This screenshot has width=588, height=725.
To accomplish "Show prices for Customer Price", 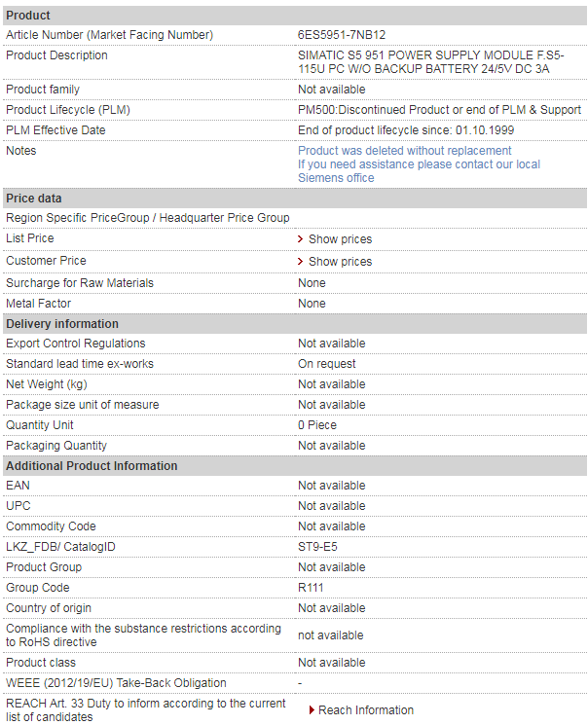I will pos(340,262).
